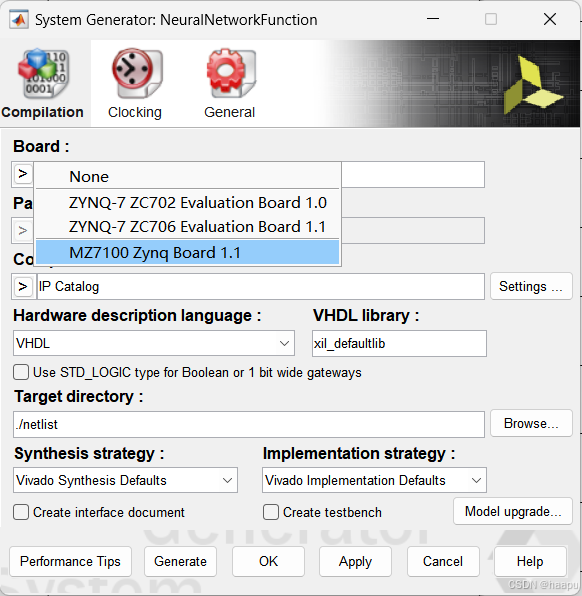
Task: Select MZ7100 Zynq Board 1.1
Action: coord(187,252)
